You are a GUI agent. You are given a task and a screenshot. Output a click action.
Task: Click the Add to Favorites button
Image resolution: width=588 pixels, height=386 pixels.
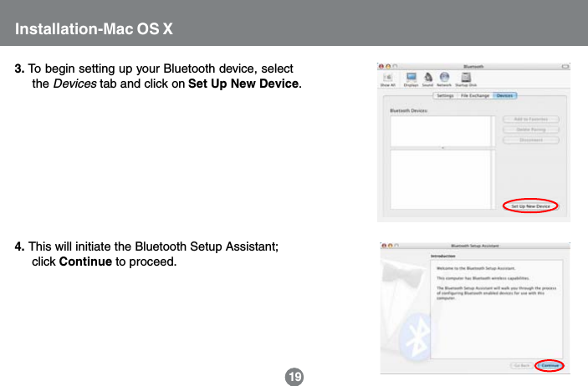coord(531,119)
